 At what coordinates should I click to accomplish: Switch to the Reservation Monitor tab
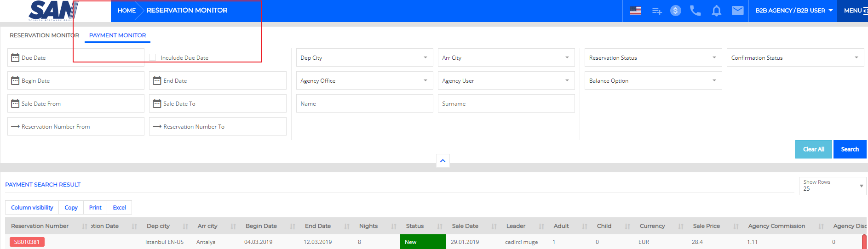click(44, 35)
